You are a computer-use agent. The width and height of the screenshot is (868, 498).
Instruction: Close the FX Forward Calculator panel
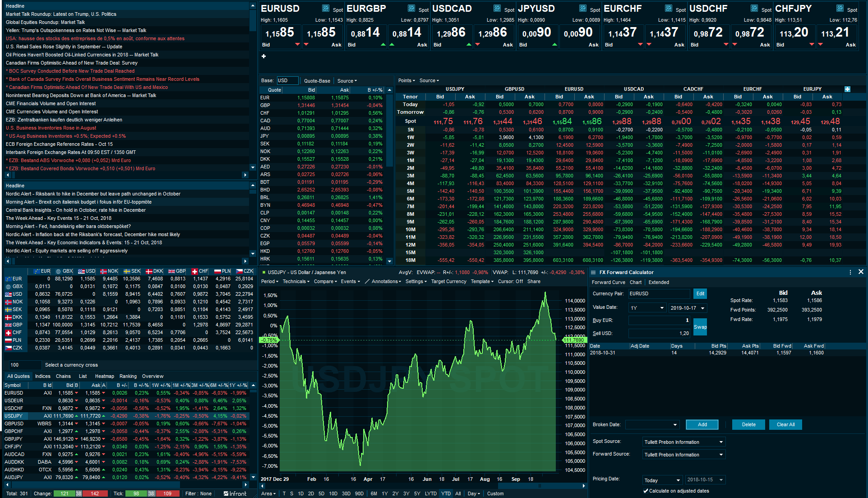[861, 272]
